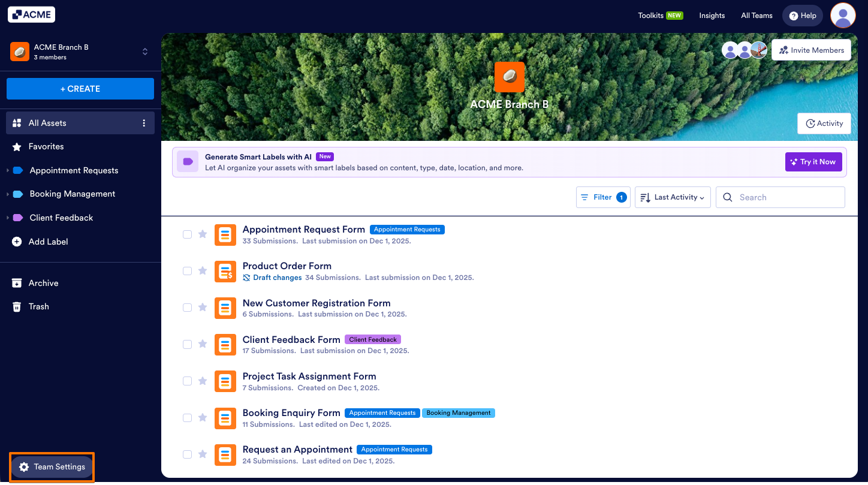
Task: Expand the Booking Management label arrow
Action: click(x=8, y=194)
